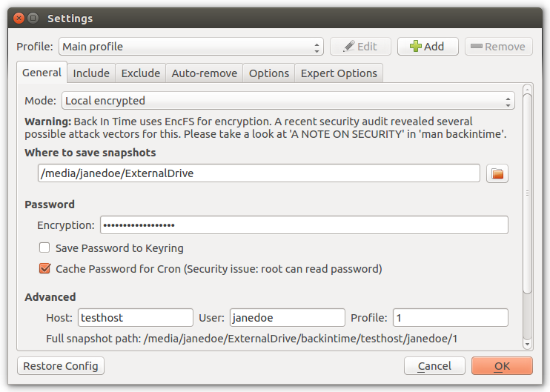Open folder browser for snapshot location
550x392 pixels.
497,173
